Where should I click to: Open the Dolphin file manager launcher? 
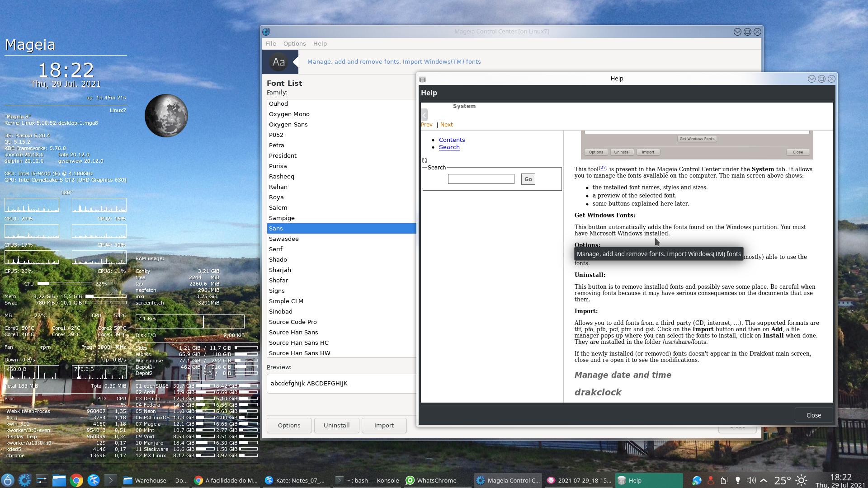59,480
